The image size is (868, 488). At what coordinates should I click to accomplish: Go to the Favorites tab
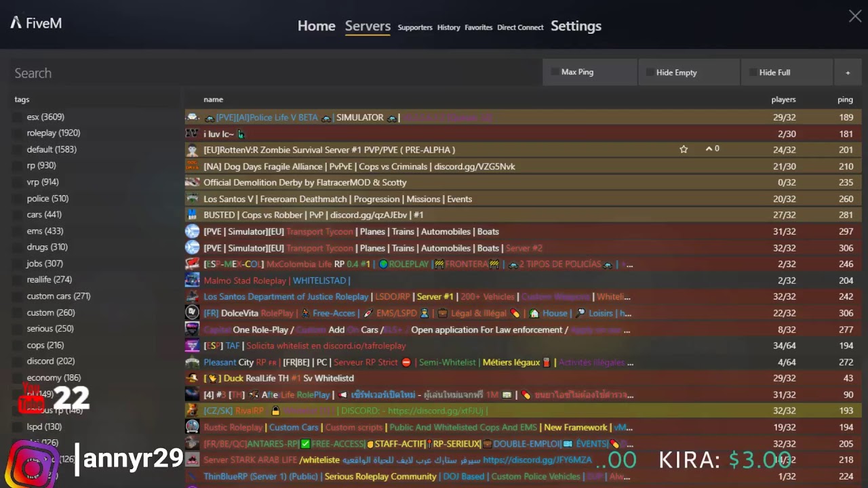coord(478,28)
